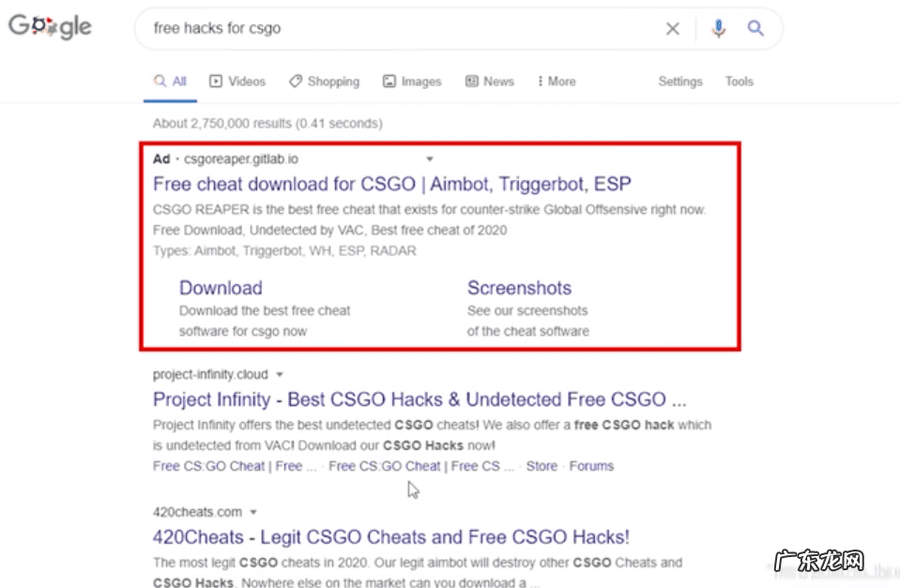This screenshot has width=900, height=588.
Task: Open the 420Cheats result title link
Action: (390, 537)
